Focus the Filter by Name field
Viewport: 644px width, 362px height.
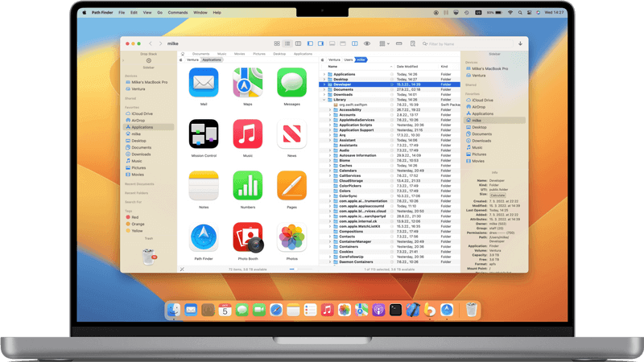(467, 43)
